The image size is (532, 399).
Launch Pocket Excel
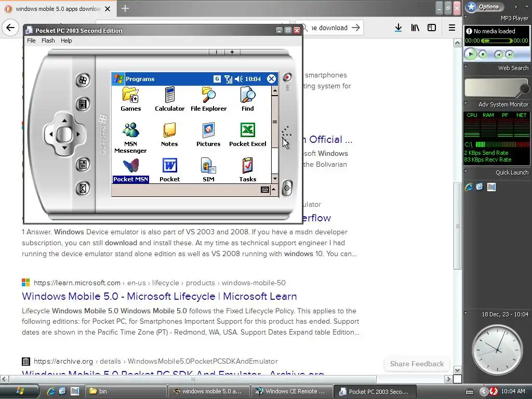(x=248, y=135)
